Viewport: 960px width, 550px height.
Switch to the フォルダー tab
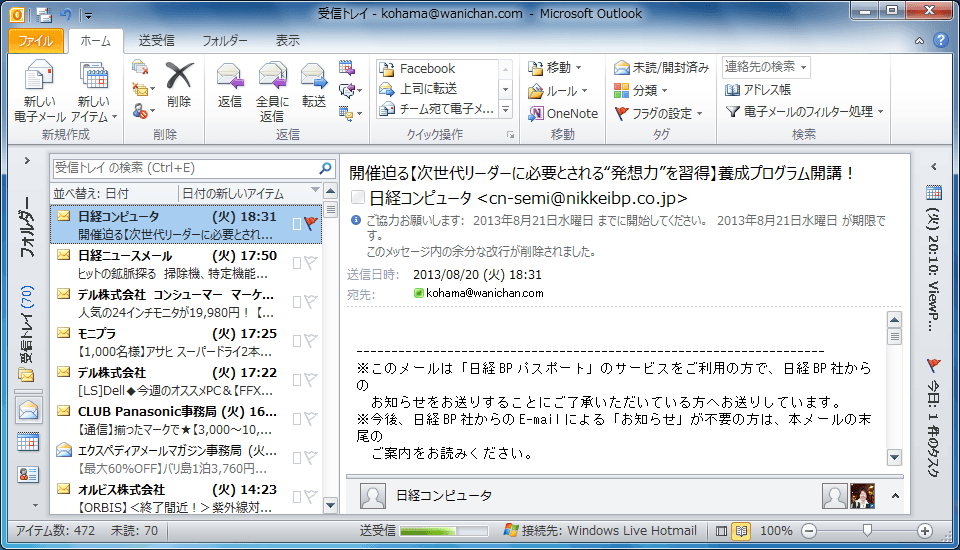225,41
